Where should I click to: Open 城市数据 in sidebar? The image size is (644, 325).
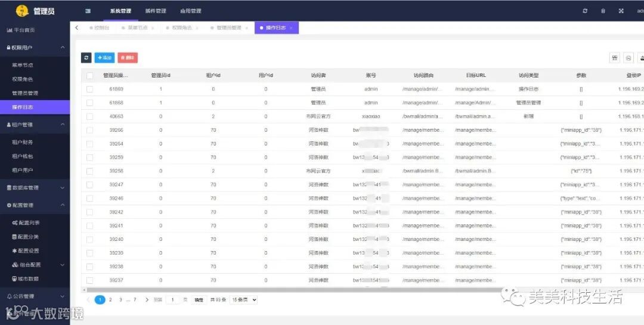pyautogui.click(x=26, y=278)
